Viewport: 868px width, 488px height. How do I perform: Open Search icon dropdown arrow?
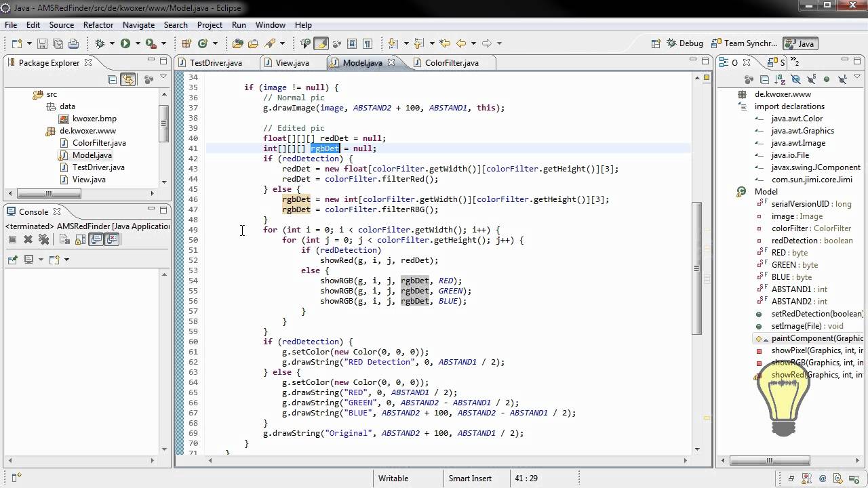[x=281, y=44]
